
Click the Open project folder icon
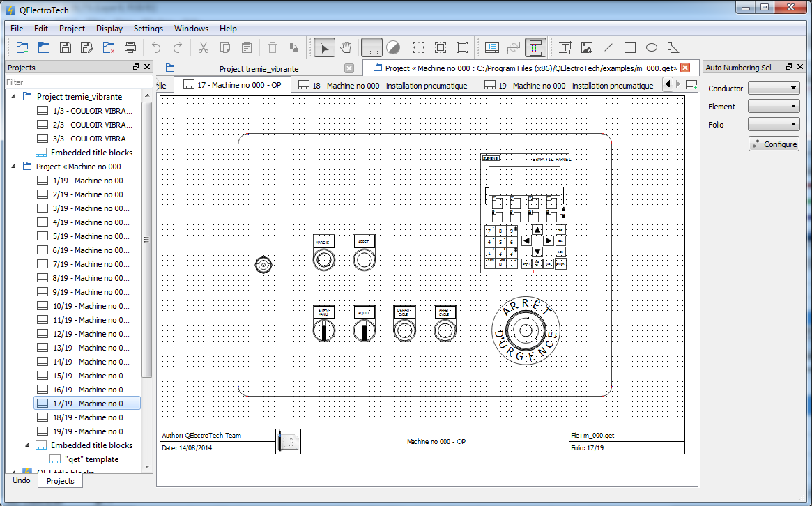pyautogui.click(x=44, y=47)
